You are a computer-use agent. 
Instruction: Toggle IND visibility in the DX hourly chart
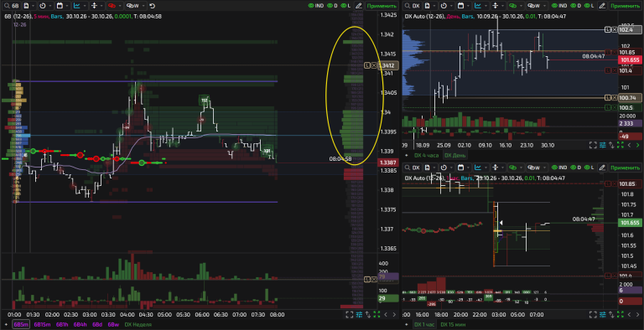point(559,168)
